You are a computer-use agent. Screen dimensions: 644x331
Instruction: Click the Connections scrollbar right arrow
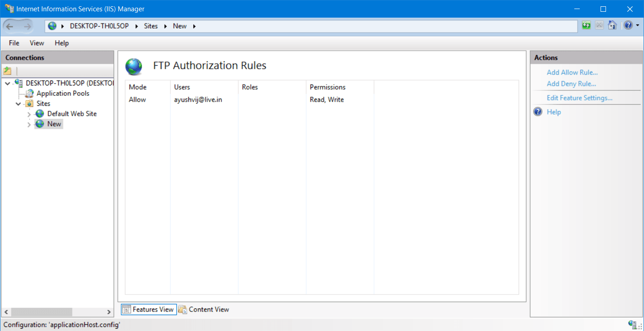(109, 312)
